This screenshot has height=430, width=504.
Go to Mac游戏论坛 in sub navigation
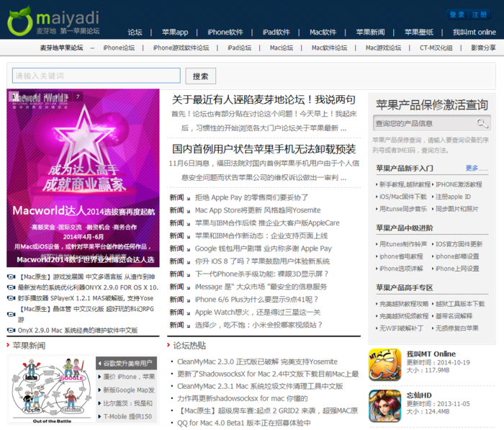click(383, 48)
